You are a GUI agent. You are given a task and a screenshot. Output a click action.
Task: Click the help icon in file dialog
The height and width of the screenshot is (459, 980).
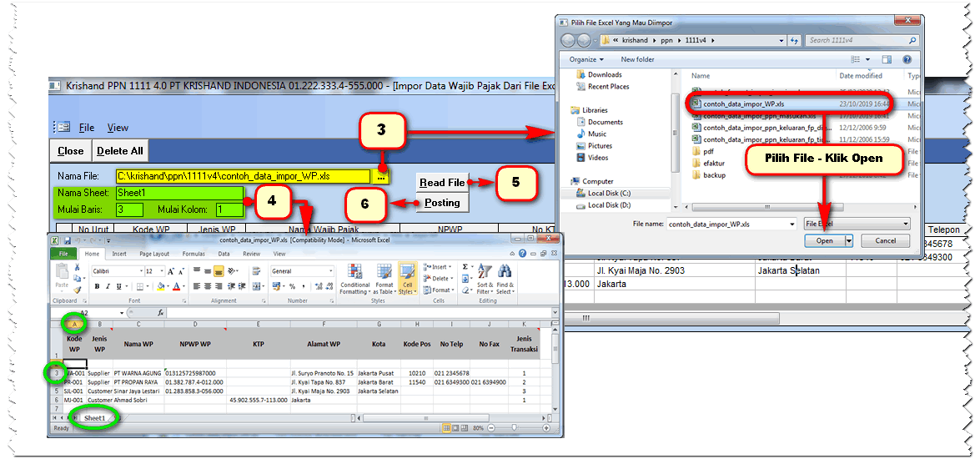pyautogui.click(x=907, y=59)
